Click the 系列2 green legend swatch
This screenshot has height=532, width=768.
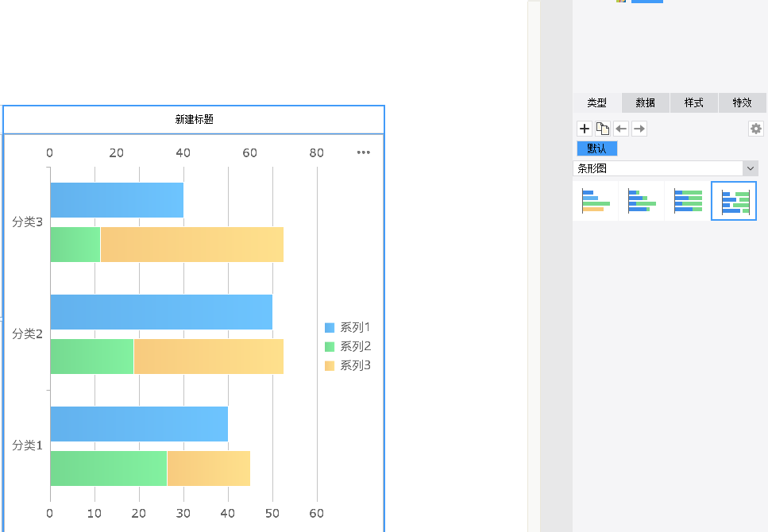pos(330,347)
